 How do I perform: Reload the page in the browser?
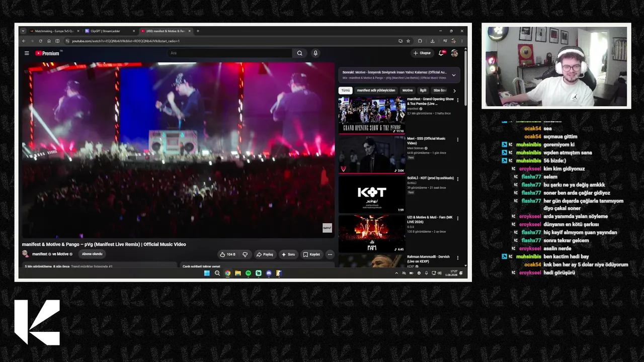click(40, 41)
